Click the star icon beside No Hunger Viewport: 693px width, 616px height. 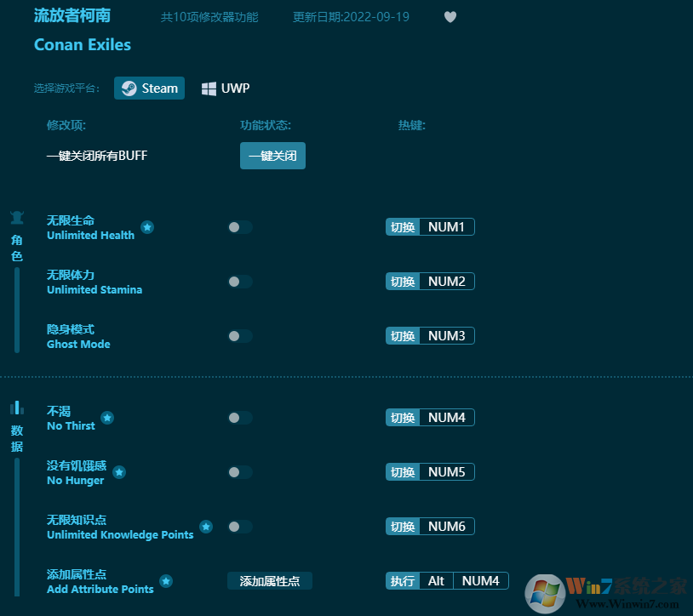click(119, 472)
